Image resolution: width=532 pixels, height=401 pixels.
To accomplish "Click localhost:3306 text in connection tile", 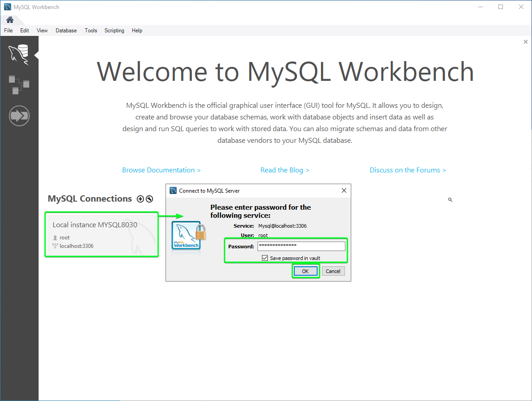I will (76, 246).
